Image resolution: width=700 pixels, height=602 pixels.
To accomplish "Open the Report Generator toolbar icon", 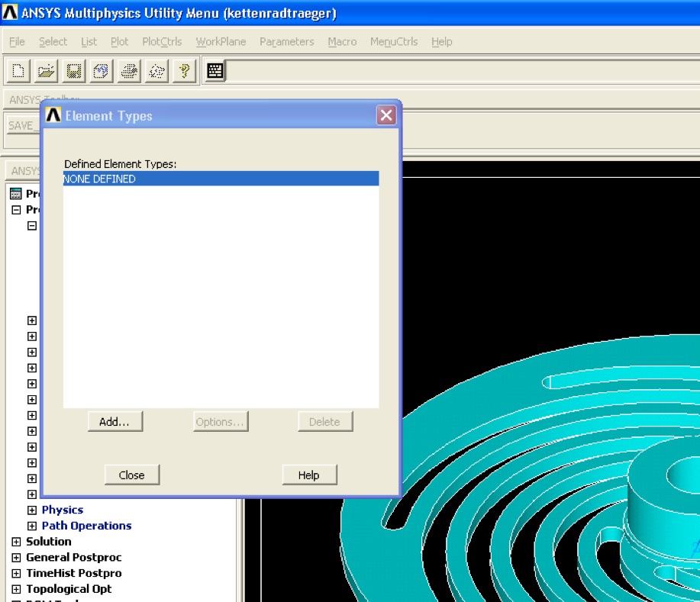I will pos(156,71).
